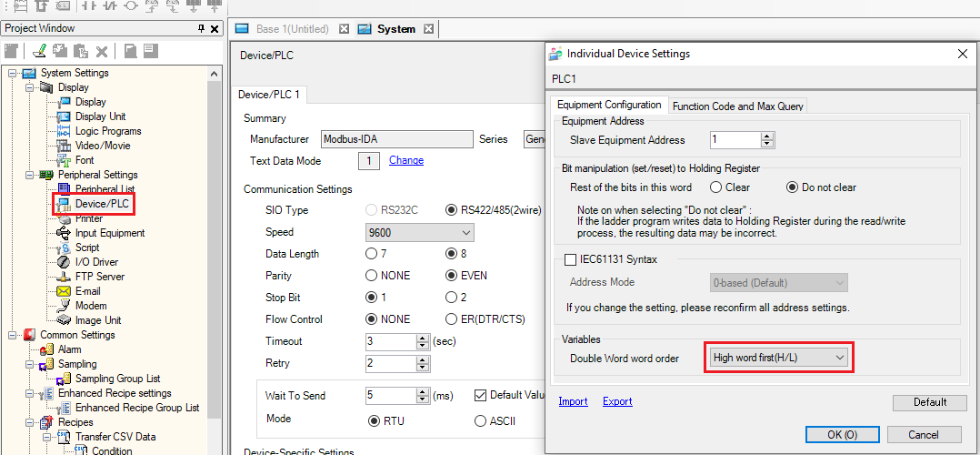Set Data Length to 7
Viewport: 980px width, 455px height.
click(371, 254)
